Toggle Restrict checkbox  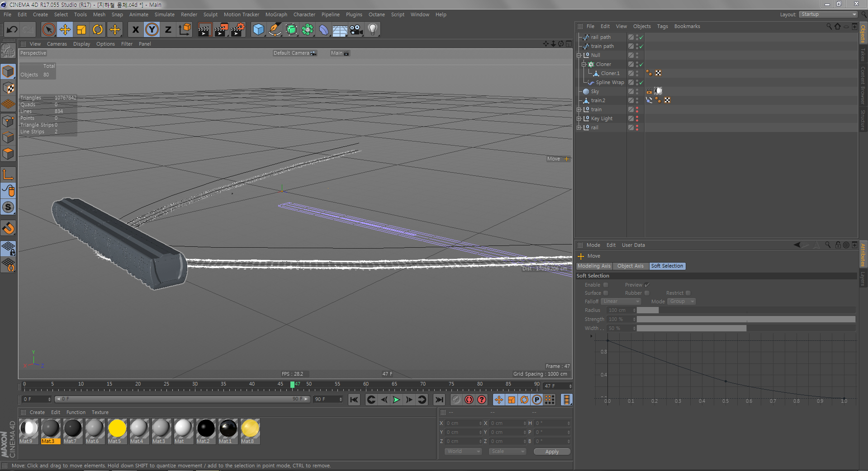(x=688, y=293)
